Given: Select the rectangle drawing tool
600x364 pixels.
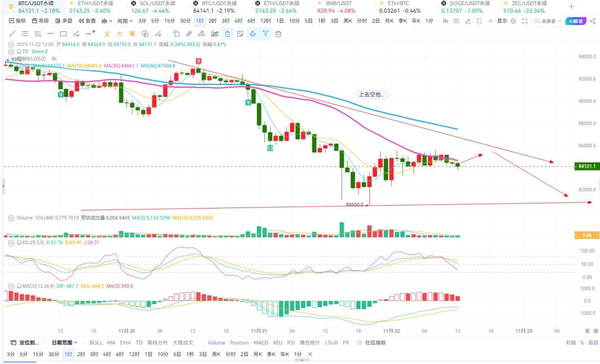Looking at the screenshot, I should tap(63, 34).
